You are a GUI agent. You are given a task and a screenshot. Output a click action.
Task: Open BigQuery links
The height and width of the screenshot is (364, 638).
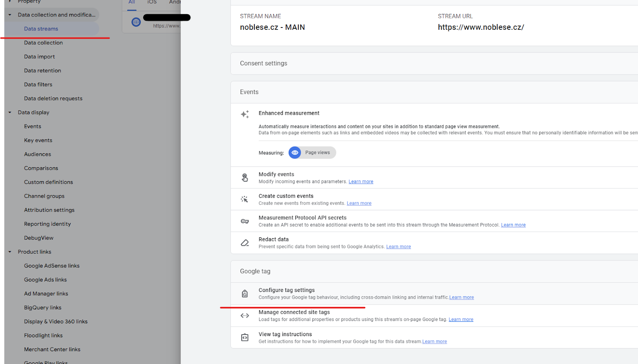(43, 307)
